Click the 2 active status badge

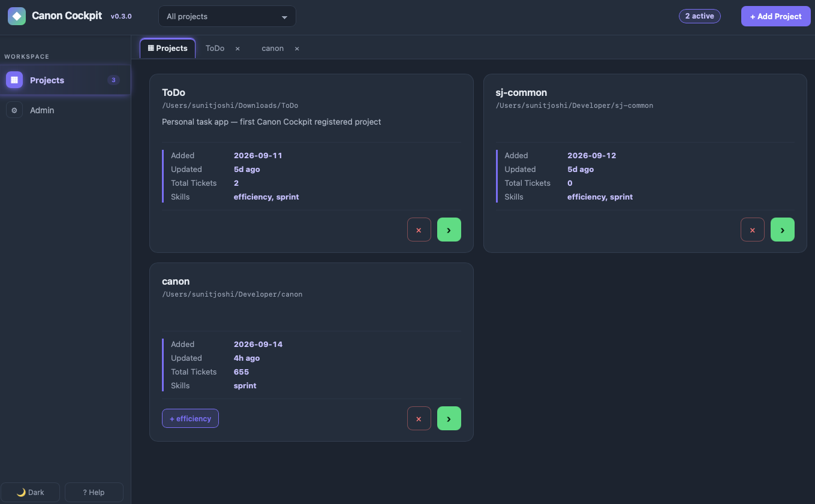[699, 16]
